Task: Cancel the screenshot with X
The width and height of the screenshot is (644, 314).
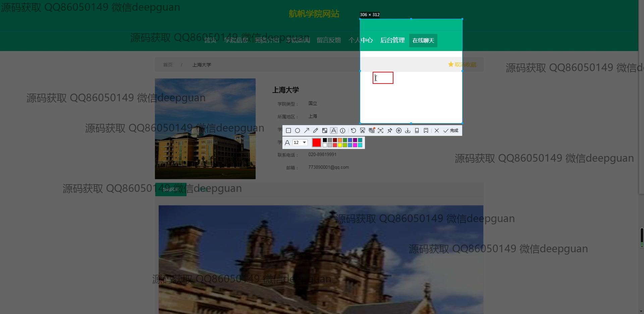Action: click(x=437, y=130)
